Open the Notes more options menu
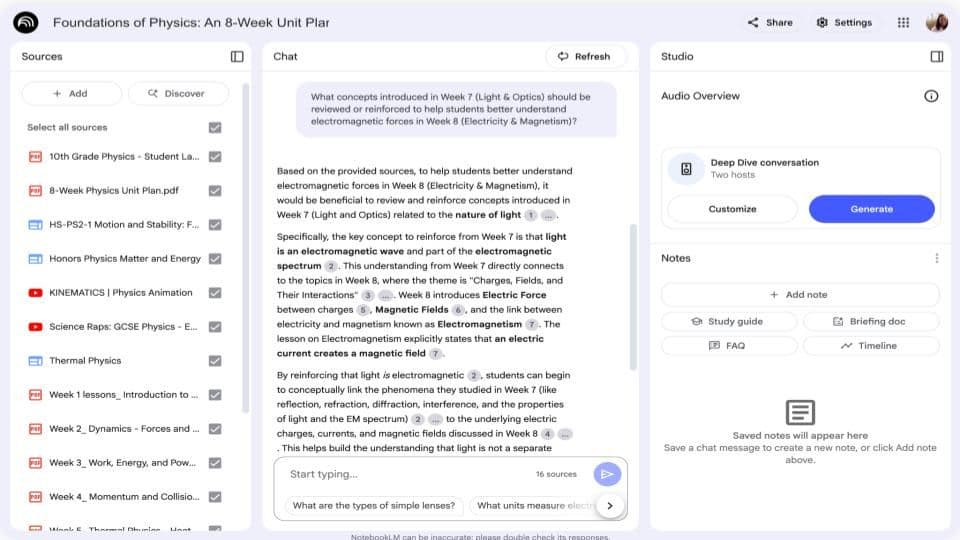 coord(936,258)
